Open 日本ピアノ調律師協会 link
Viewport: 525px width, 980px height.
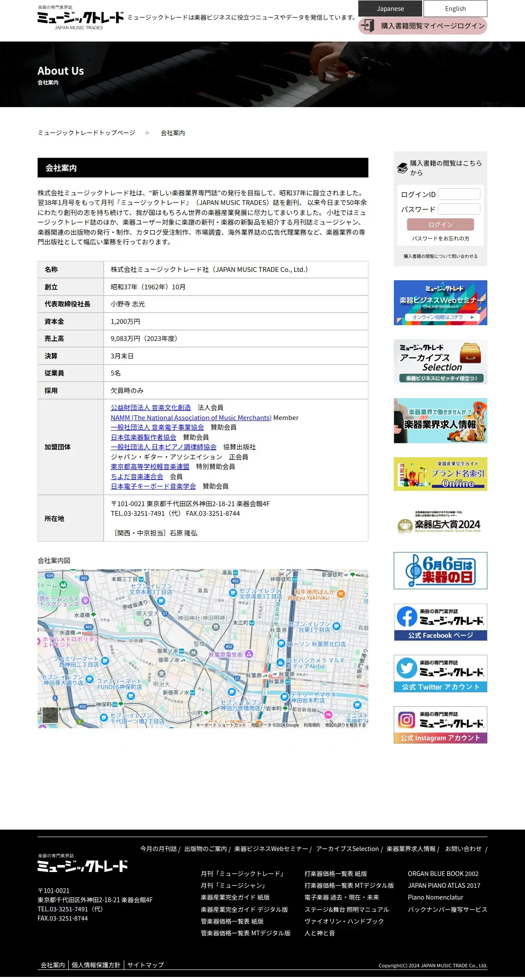pos(164,447)
